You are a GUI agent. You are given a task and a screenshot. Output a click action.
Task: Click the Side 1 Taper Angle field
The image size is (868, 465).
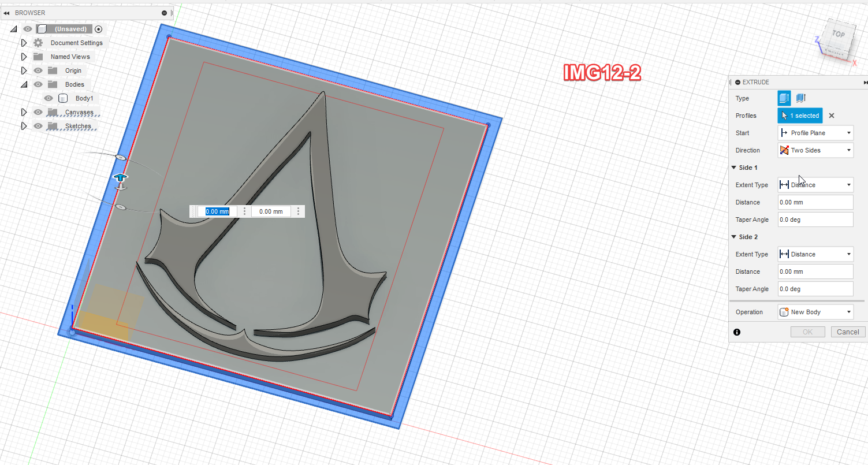(815, 220)
